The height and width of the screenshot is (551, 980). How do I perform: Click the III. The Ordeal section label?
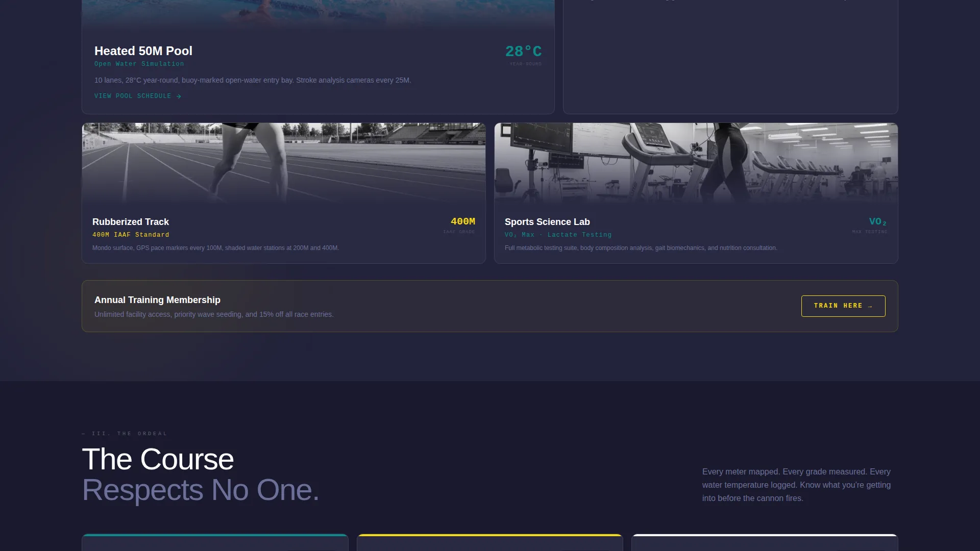click(x=125, y=434)
